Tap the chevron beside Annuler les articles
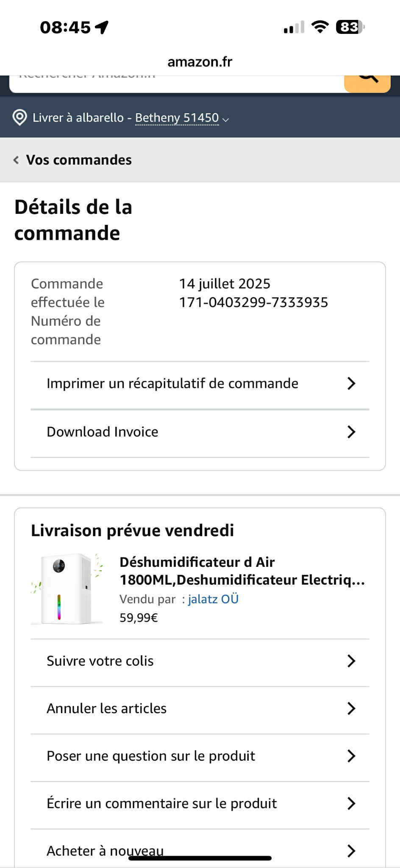Viewport: 400px width, 868px height. coord(351,708)
